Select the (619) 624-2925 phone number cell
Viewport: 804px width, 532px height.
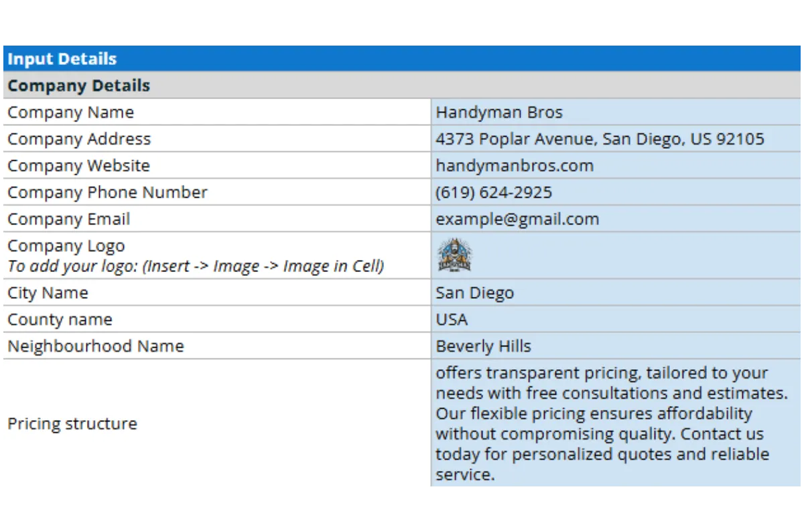(616, 192)
